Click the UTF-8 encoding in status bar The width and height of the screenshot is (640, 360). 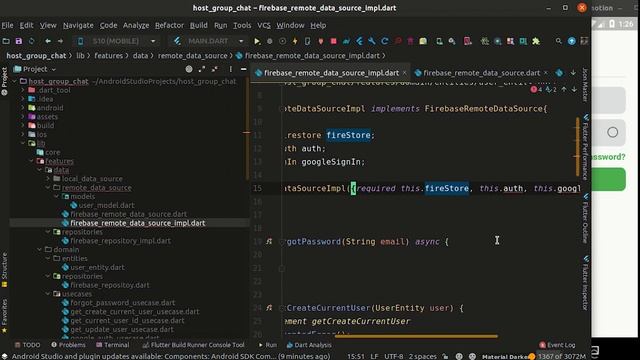(x=393, y=356)
